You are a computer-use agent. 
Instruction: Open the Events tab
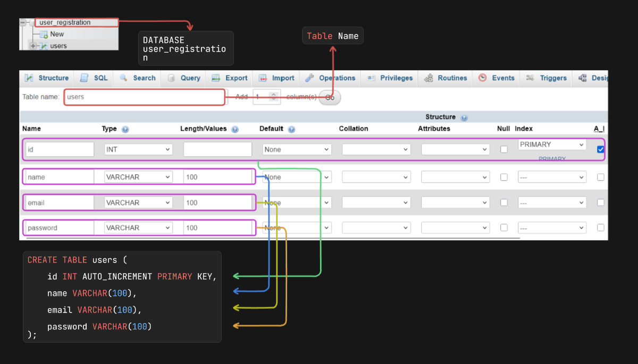click(497, 78)
